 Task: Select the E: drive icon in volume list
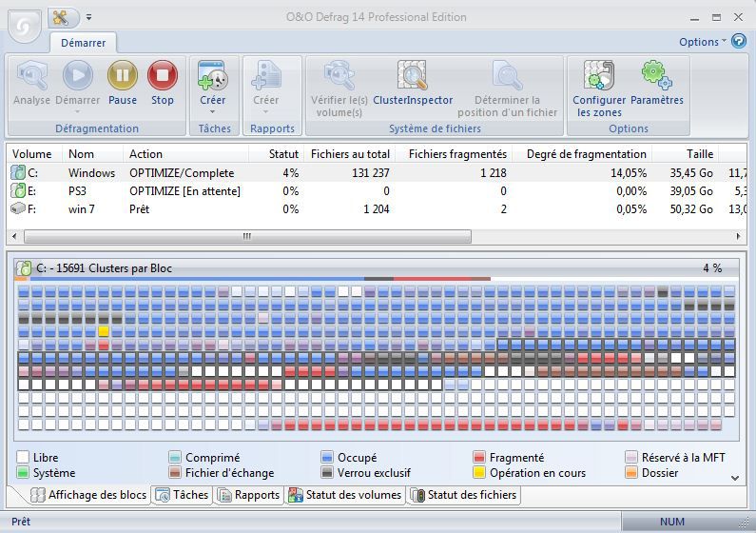[x=18, y=191]
